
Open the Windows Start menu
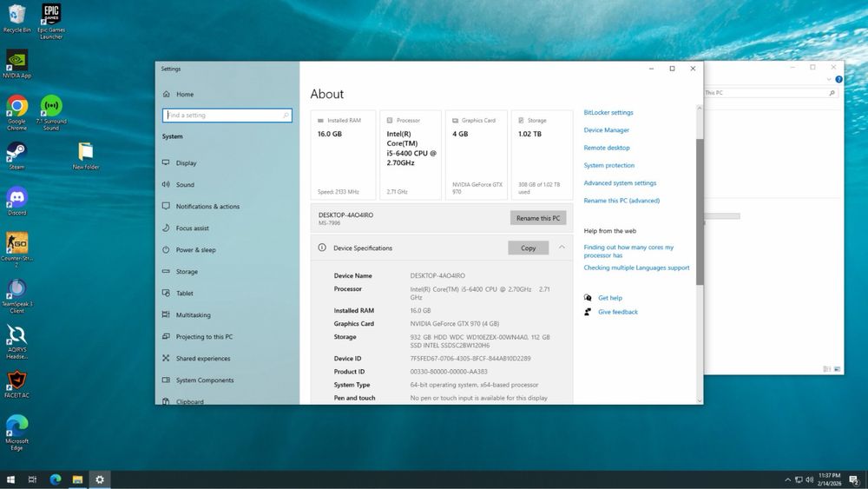10,479
